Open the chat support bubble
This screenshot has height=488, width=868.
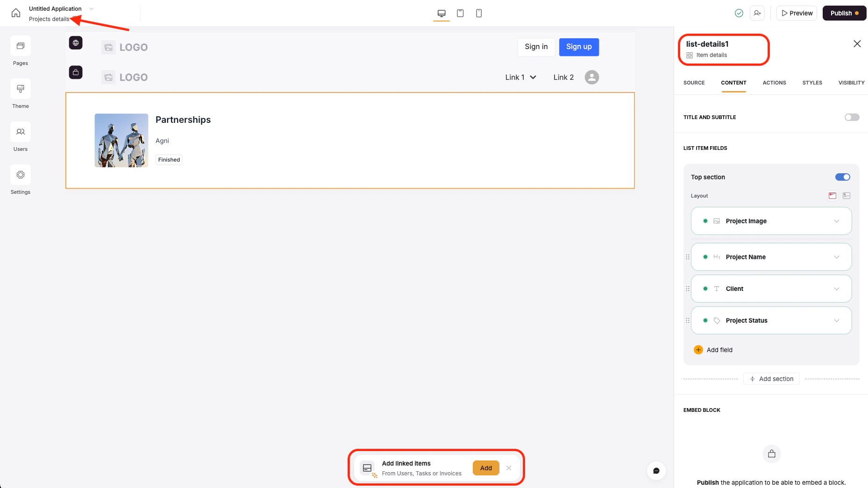point(656,471)
